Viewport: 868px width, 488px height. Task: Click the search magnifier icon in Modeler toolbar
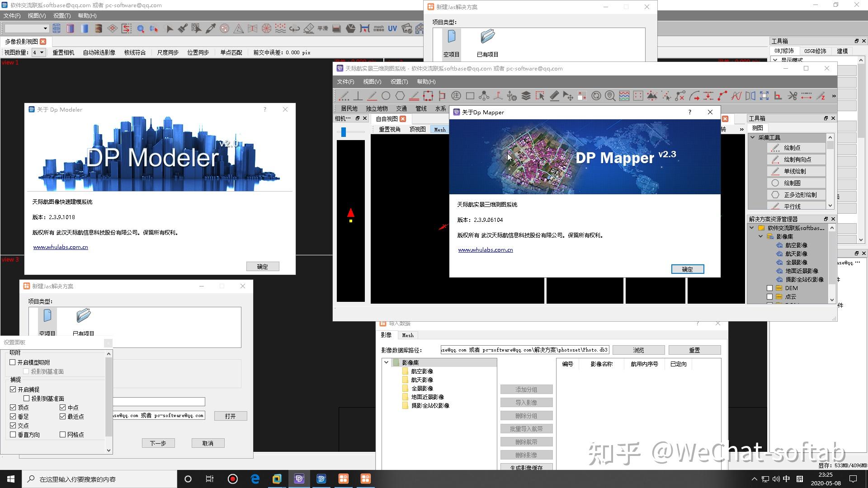pos(141,29)
